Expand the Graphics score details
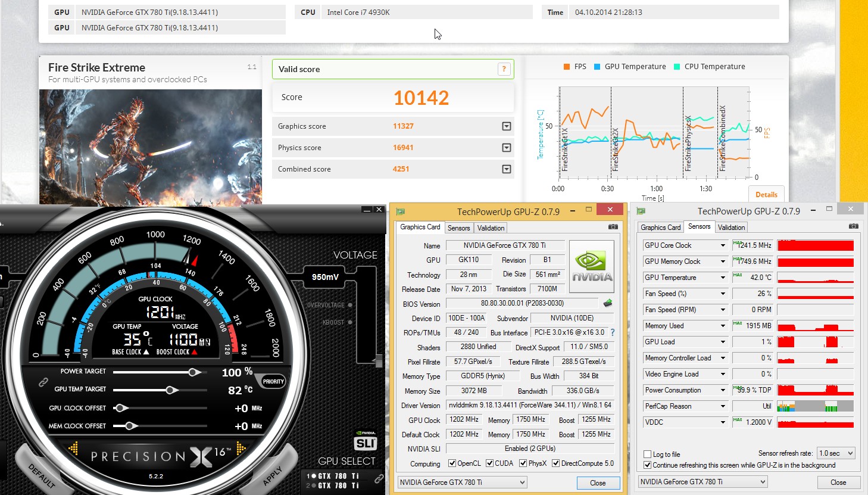 (507, 126)
